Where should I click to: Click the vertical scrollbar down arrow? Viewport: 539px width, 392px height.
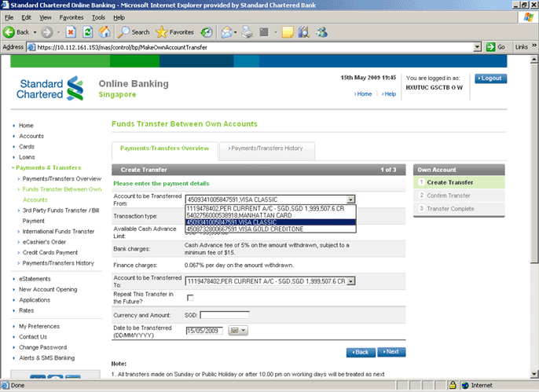click(533, 374)
